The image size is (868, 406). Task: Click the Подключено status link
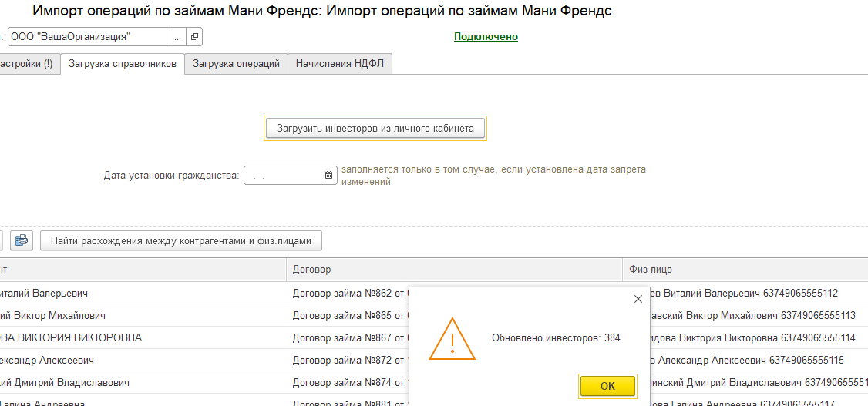[x=486, y=36]
